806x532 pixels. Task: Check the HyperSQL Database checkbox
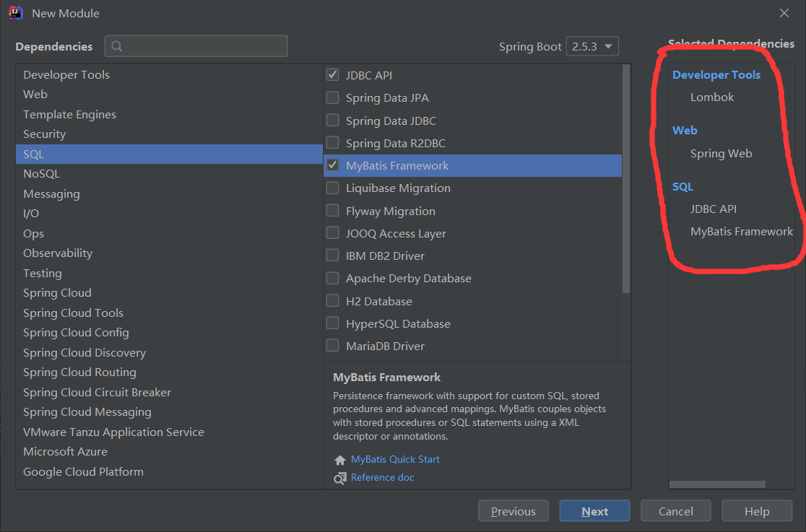[332, 323]
